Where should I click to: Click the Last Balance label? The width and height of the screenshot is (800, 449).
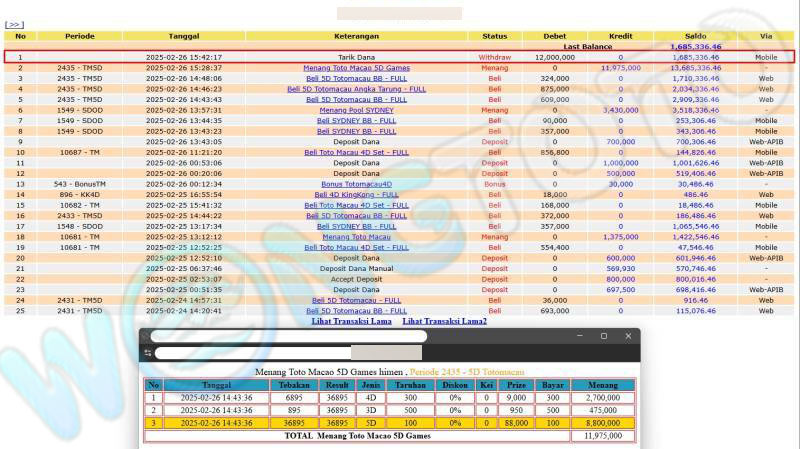pyautogui.click(x=587, y=46)
